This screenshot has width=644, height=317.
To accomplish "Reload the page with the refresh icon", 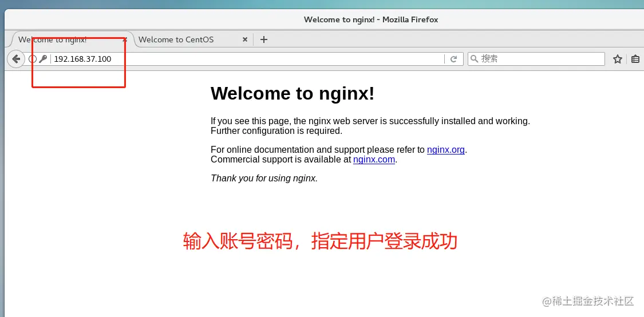I will [x=453, y=59].
